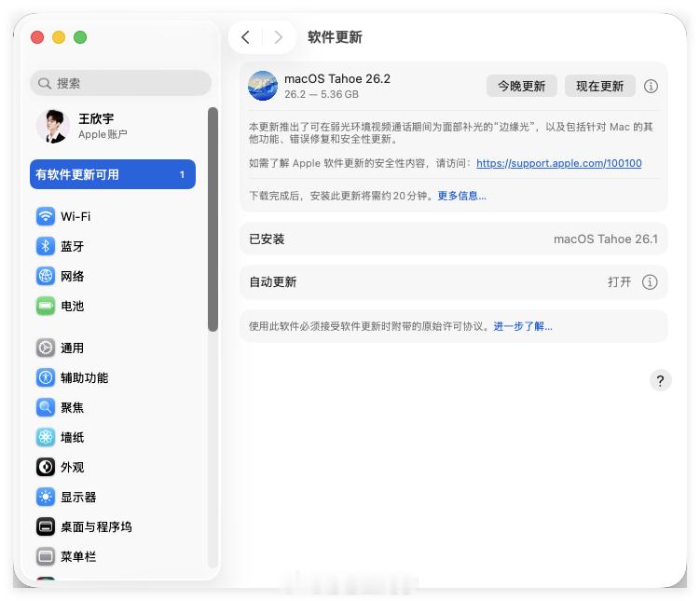This screenshot has height=601, width=700.
Task: Click the 今晚更新 button
Action: 521,86
